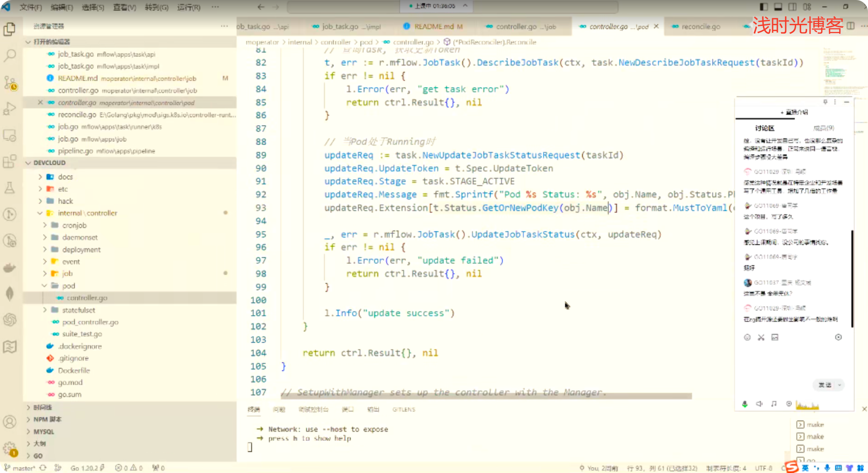Toggle microphone in the meeting chat panel

click(745, 404)
